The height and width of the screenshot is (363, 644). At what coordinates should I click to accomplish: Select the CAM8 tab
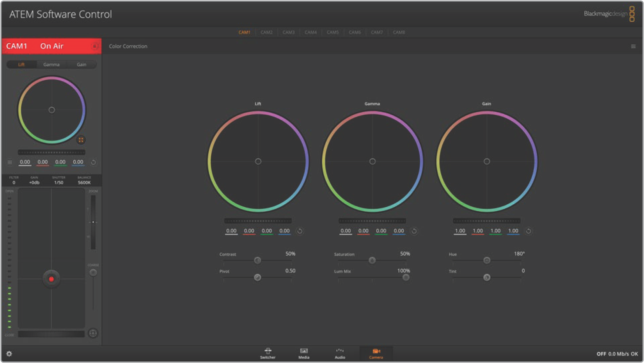[399, 32]
